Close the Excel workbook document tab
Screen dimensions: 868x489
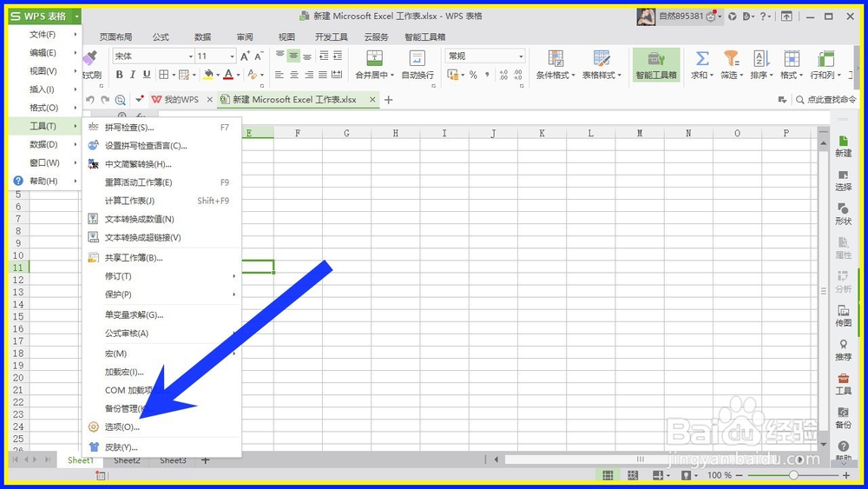click(372, 100)
